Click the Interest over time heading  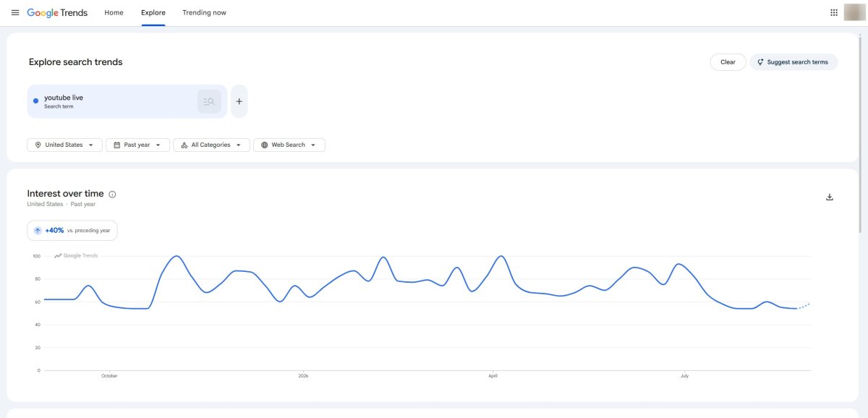click(65, 193)
